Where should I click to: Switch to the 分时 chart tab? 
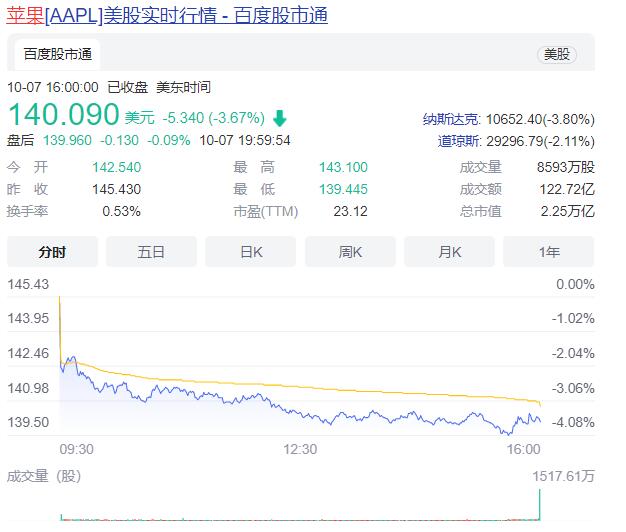(52, 252)
